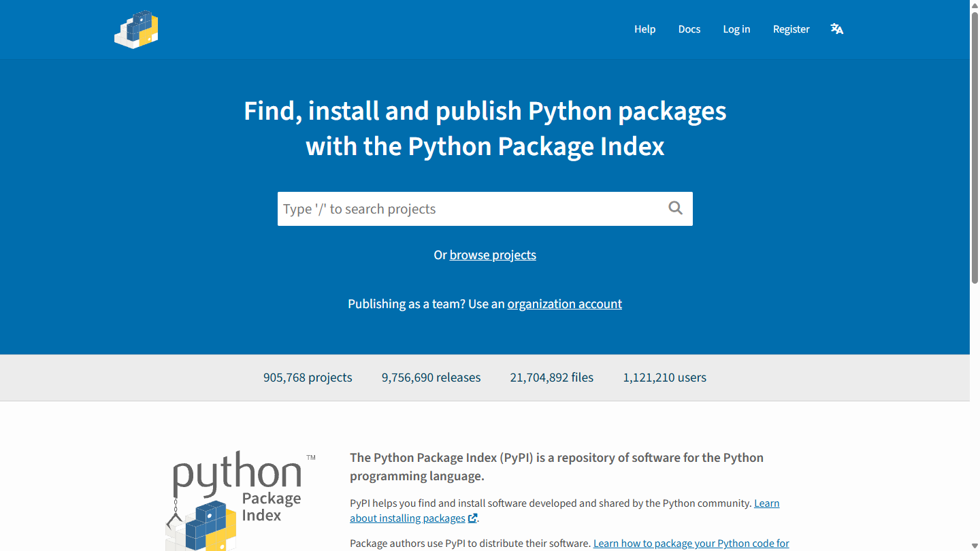Open the organization account link
The image size is (980, 551).
[565, 304]
